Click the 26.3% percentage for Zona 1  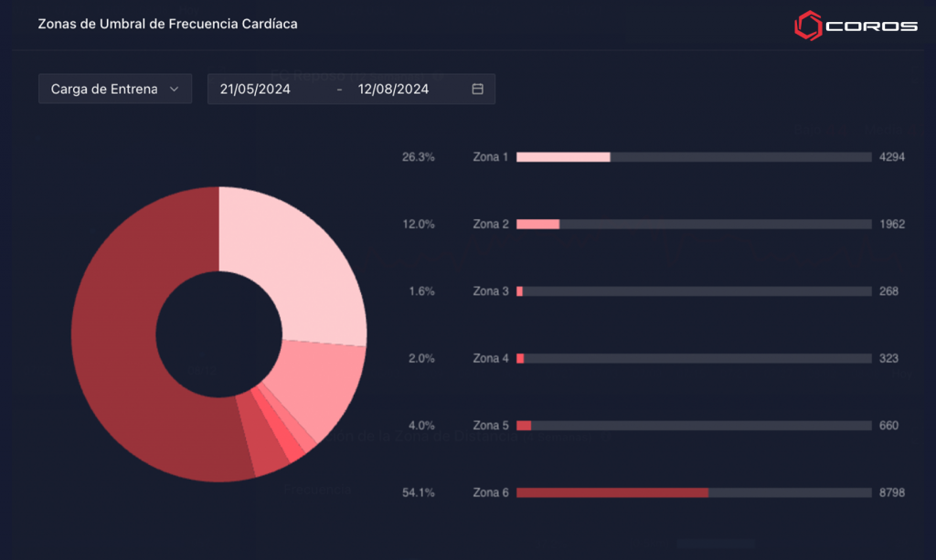pyautogui.click(x=418, y=157)
